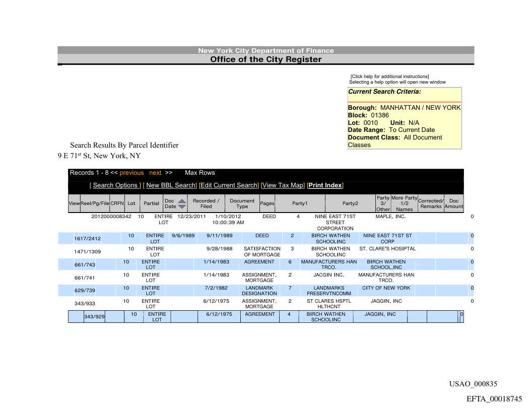
Task: Sort Doc Date descending with down arrow
Action: point(182,207)
